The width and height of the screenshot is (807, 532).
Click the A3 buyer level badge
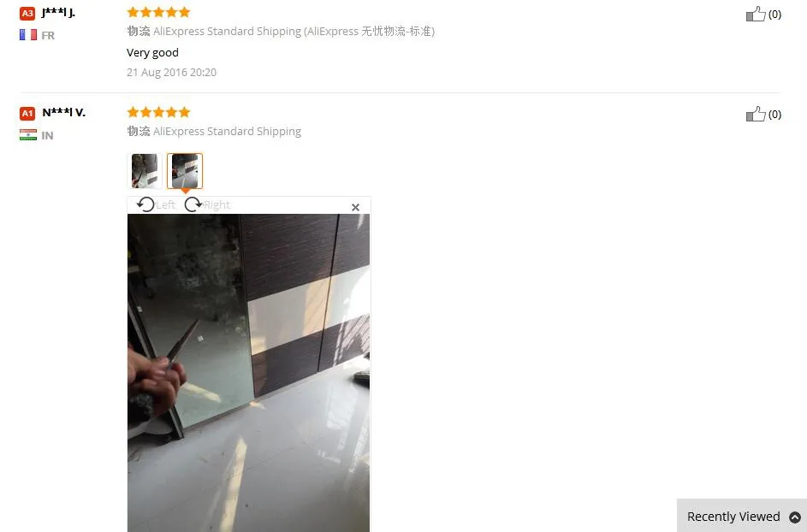[27, 14]
